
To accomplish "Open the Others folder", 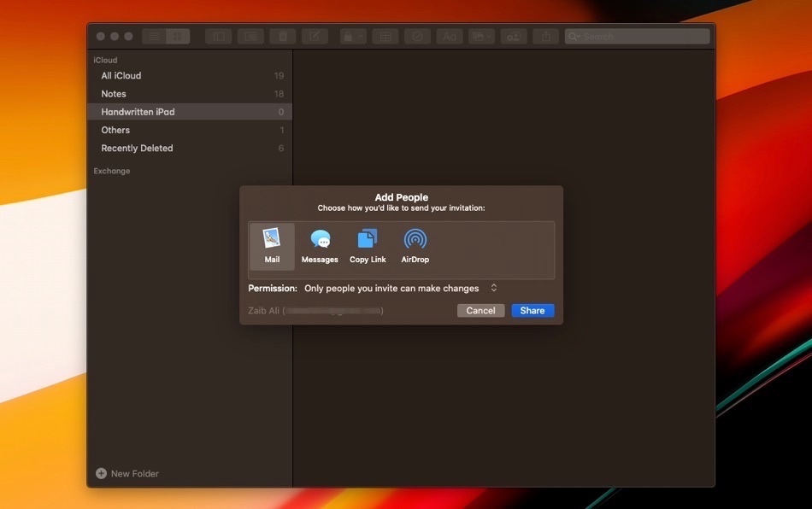I will [x=190, y=130].
